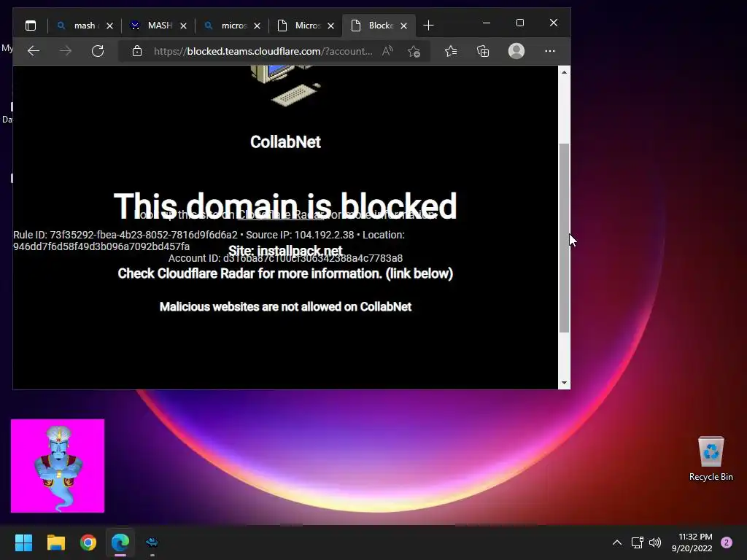The image size is (747, 560).
Task: Close the 'MASH' tab
Action: click(x=183, y=26)
